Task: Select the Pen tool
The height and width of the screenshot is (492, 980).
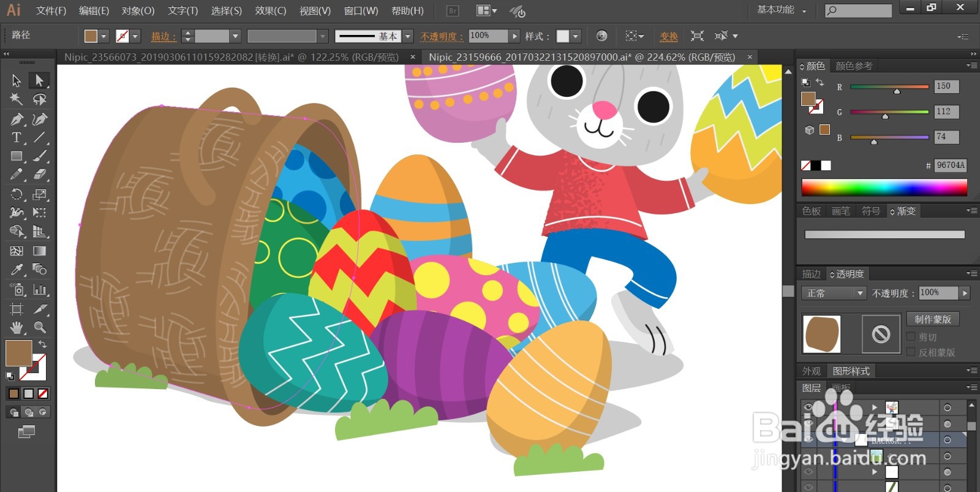Action: tap(17, 119)
